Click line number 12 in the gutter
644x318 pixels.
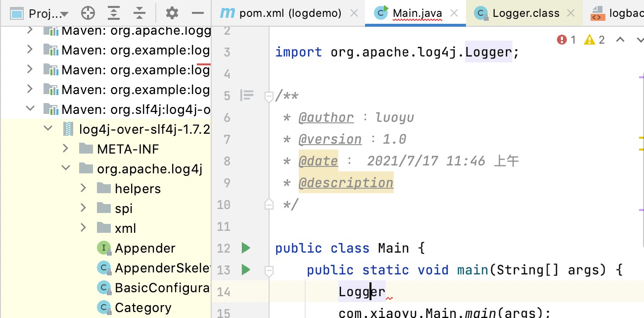[224, 248]
